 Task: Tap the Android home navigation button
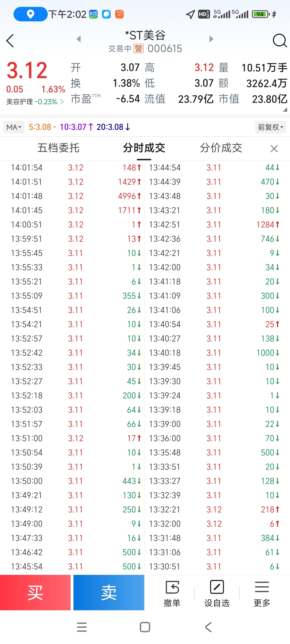point(145,627)
